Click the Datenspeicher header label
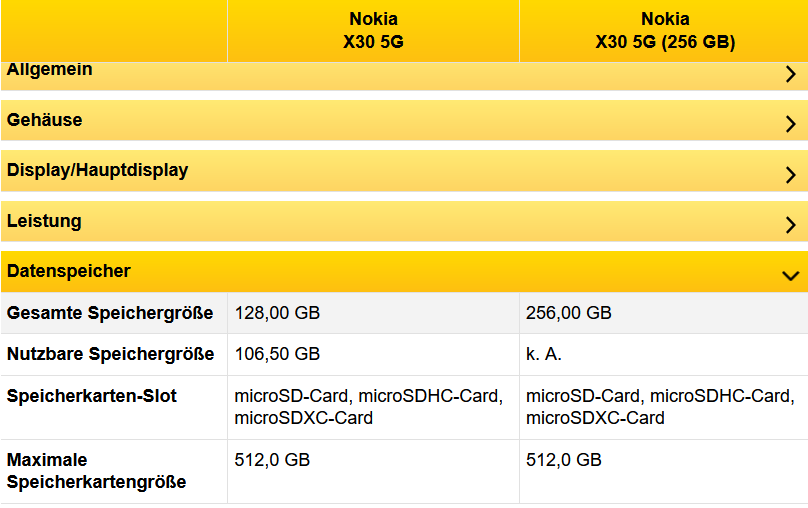Image resolution: width=808 pixels, height=508 pixels. 69,271
